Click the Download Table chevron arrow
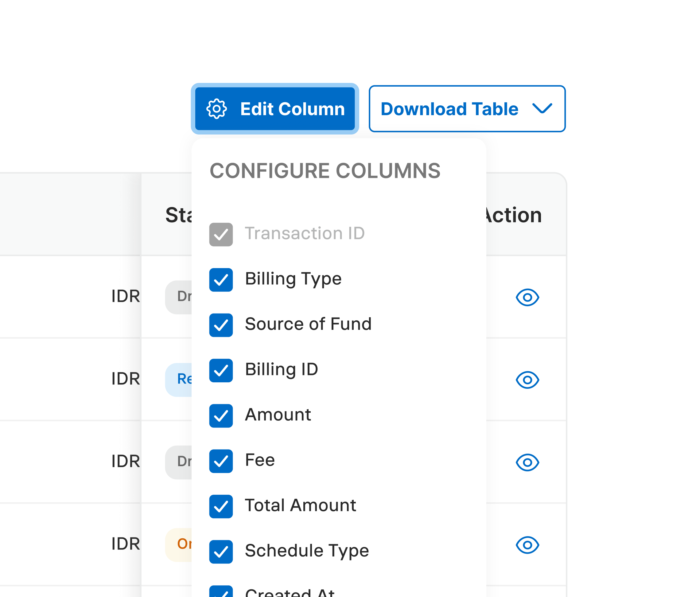700x597 pixels. [x=542, y=108]
